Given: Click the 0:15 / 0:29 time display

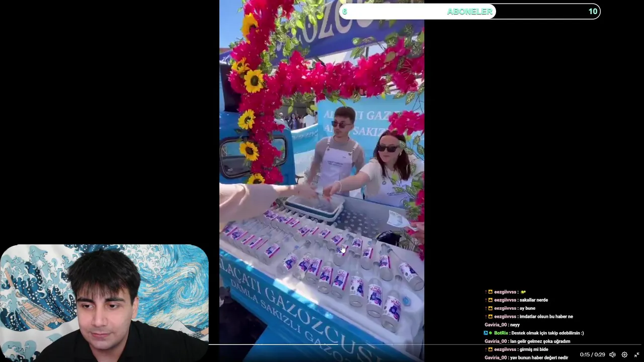Looking at the screenshot, I should (x=592, y=354).
